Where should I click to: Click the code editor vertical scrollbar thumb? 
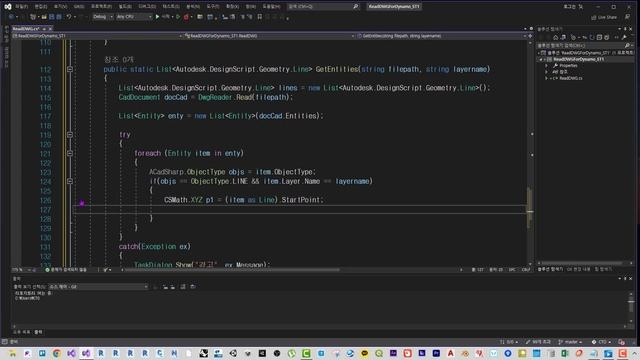530,208
